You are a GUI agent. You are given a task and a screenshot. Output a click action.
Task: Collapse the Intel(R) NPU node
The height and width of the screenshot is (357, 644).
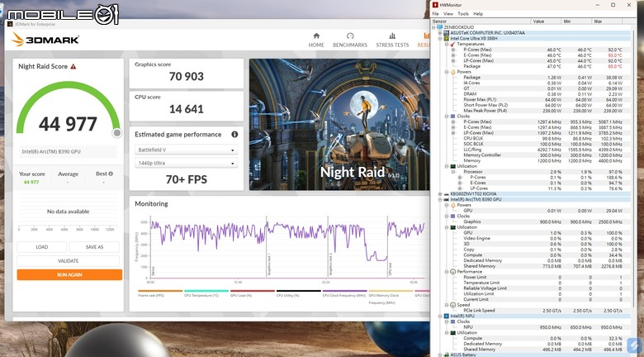[440, 316]
